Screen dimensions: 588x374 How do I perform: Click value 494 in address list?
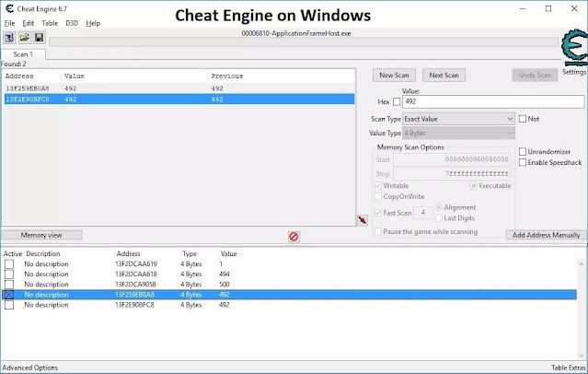coord(225,275)
